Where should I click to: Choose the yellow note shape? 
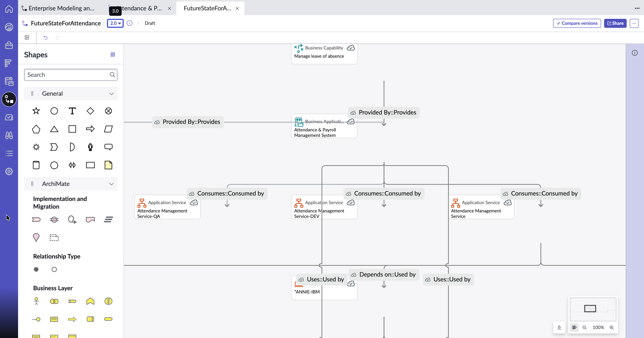108,165
